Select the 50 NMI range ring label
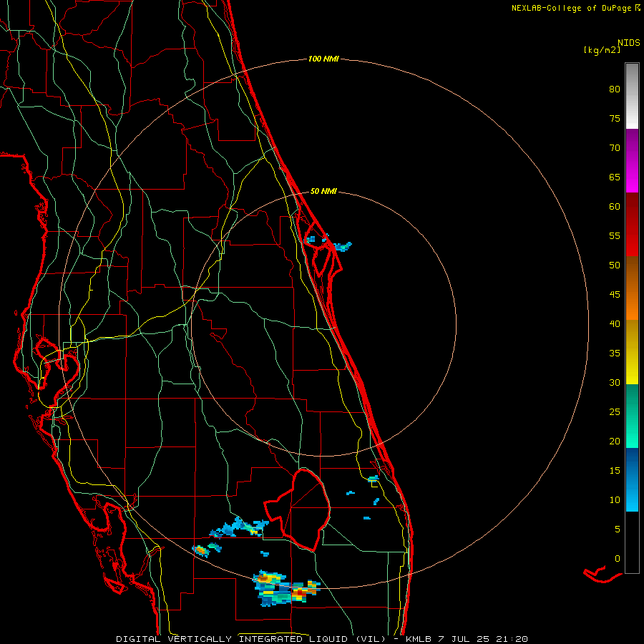The image size is (644, 644). 323,191
